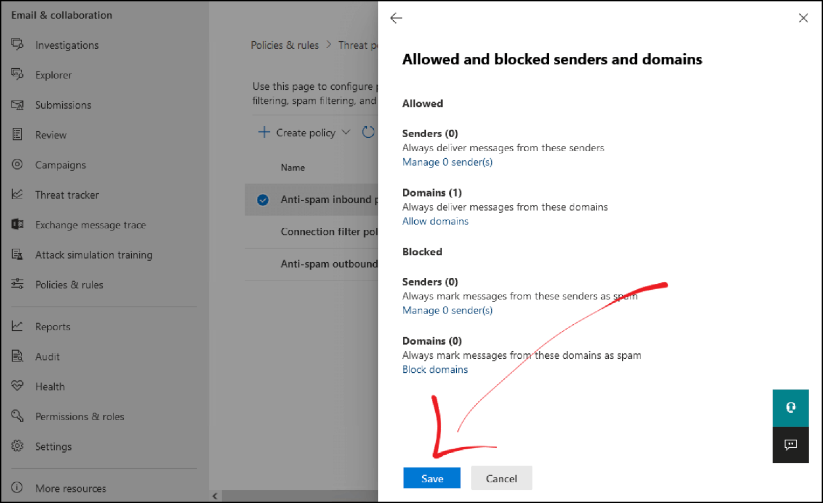Open the teal help headset button

[x=791, y=408]
